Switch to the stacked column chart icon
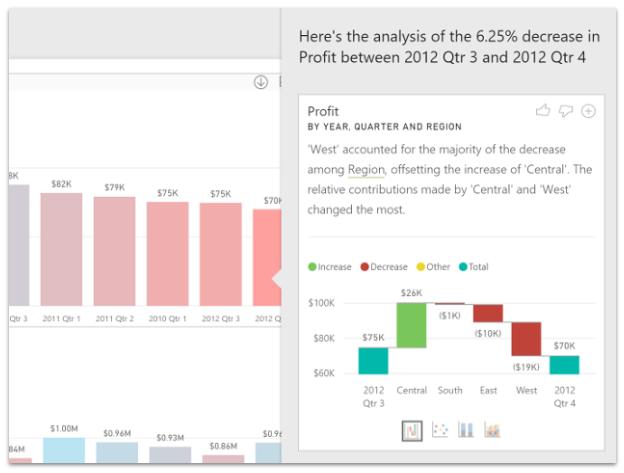624x473 pixels. (466, 430)
